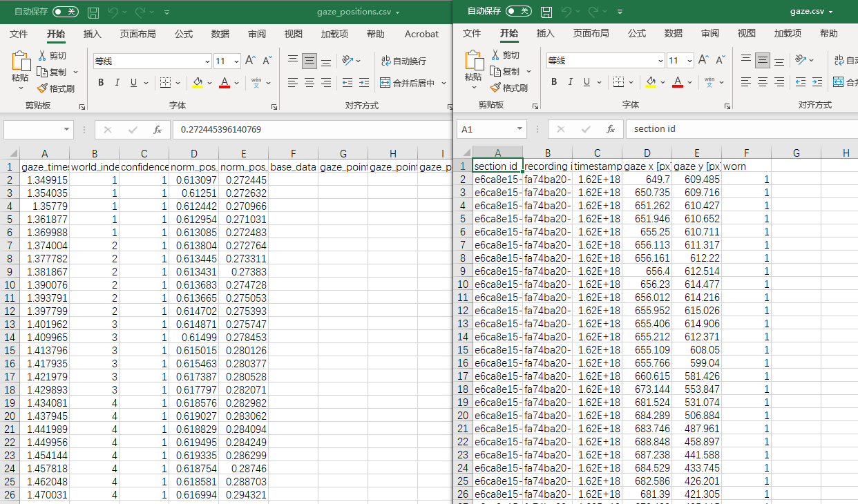Image resolution: width=858 pixels, height=504 pixels.
Task: Click 剪切 cut button in gaze.csv window
Action: 506,55
